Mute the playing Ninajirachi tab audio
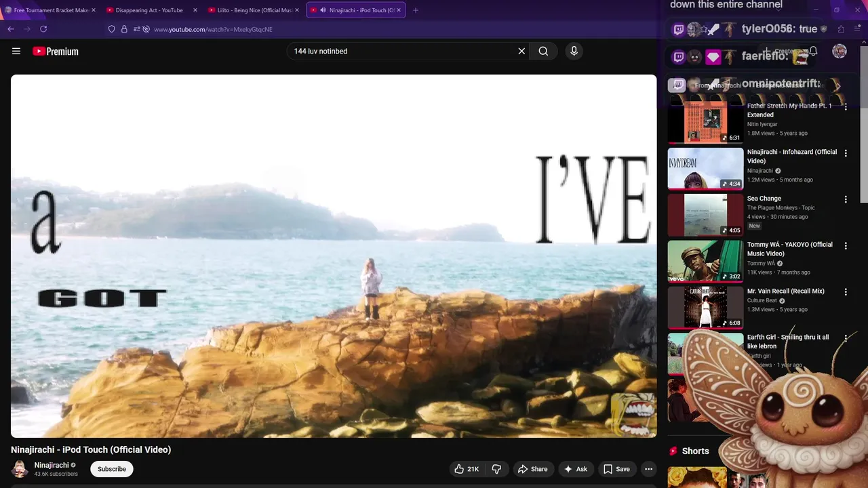 [x=323, y=10]
